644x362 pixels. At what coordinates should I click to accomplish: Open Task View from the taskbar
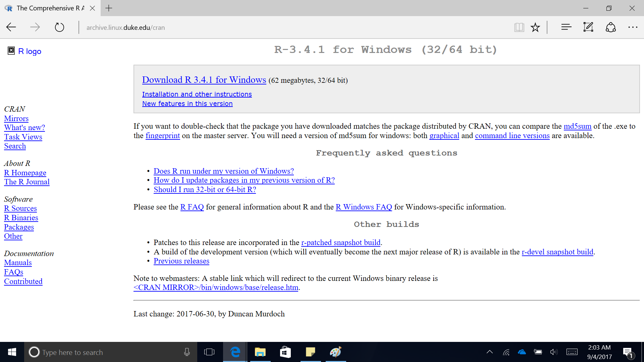[209, 352]
